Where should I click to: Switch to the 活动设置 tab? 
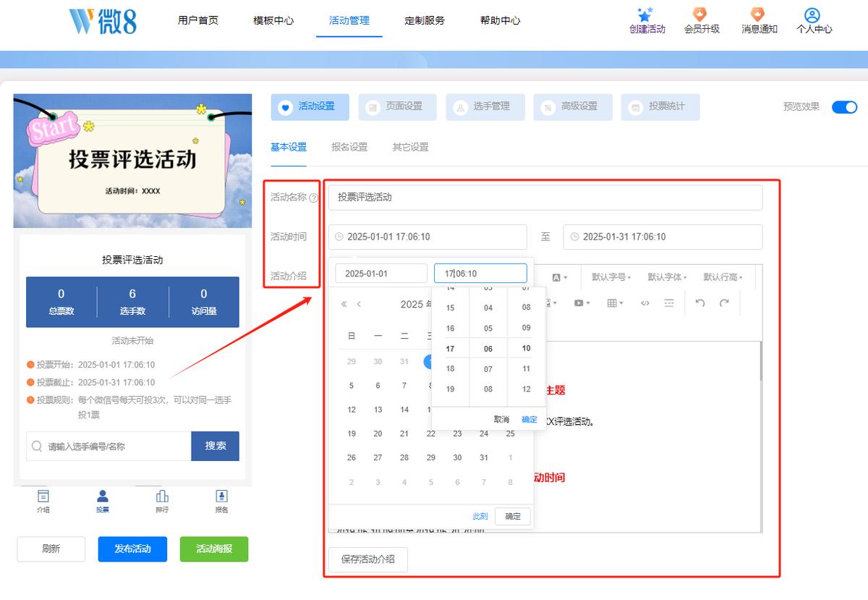(310, 107)
